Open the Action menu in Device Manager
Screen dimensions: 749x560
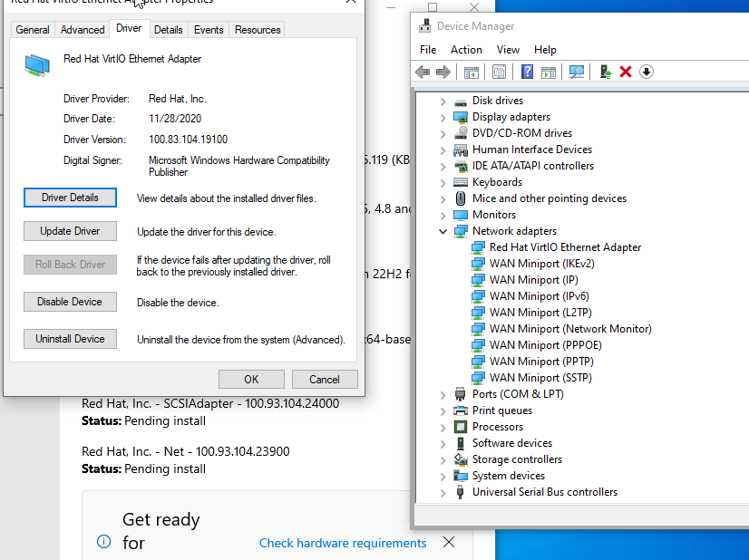coord(466,50)
